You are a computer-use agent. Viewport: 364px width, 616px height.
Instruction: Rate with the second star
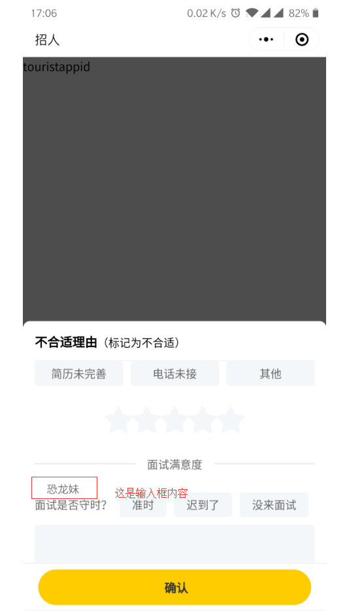point(146,420)
